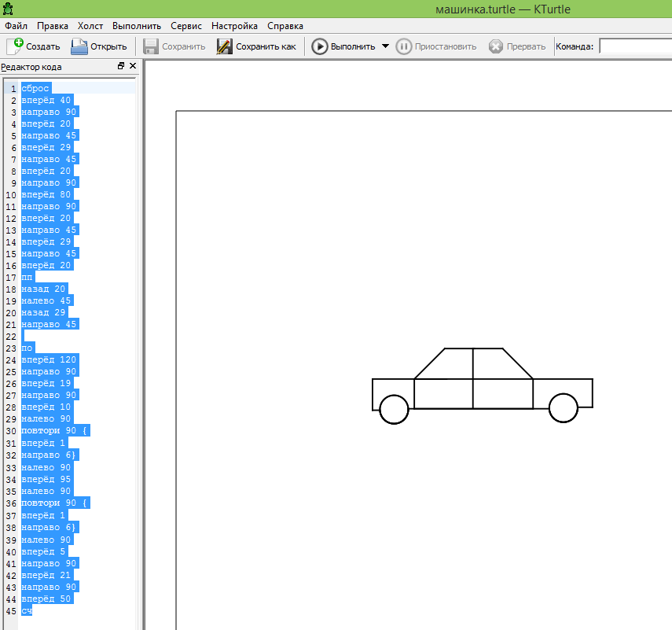The height and width of the screenshot is (630, 672).
Task: Click the Сохранить (Save) floppy icon
Action: 151,46
